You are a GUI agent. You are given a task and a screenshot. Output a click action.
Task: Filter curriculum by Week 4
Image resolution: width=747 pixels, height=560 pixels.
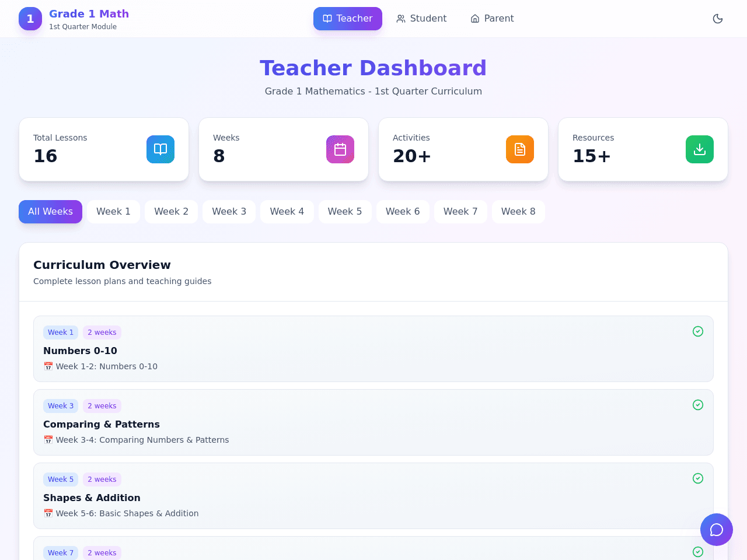tap(287, 212)
